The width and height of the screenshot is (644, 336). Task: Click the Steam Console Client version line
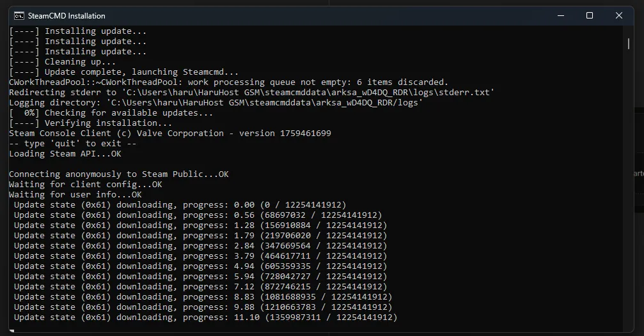pyautogui.click(x=170, y=134)
